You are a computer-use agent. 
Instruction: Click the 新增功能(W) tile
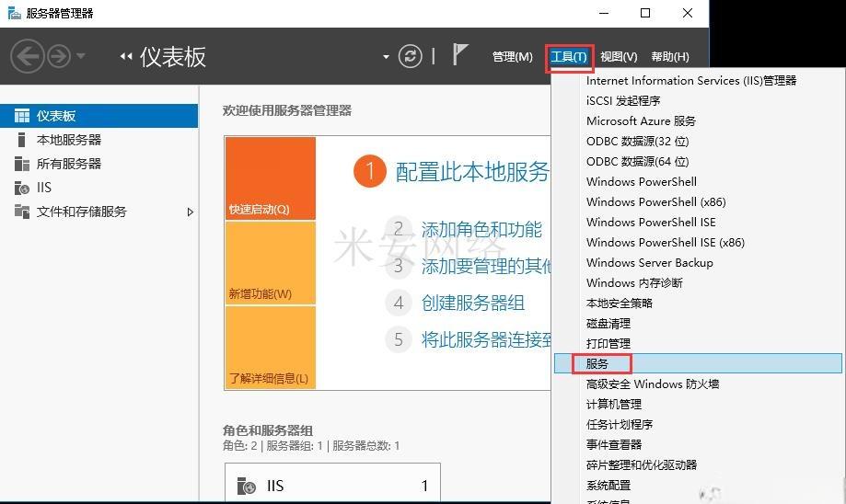click(x=271, y=263)
